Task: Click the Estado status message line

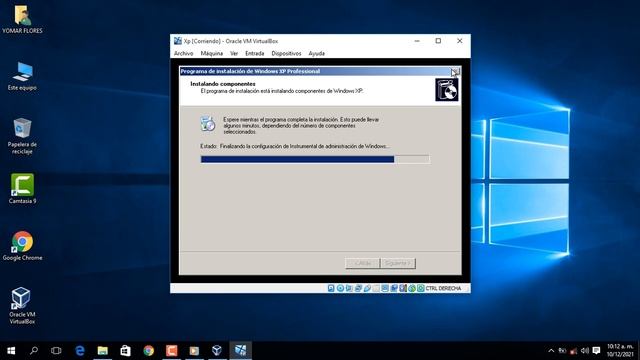Action: (x=294, y=146)
